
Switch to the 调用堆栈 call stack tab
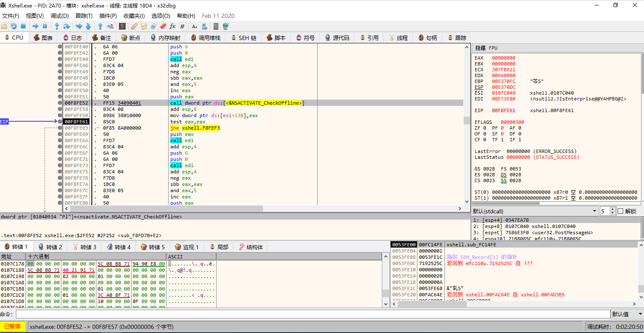pyautogui.click(x=205, y=38)
